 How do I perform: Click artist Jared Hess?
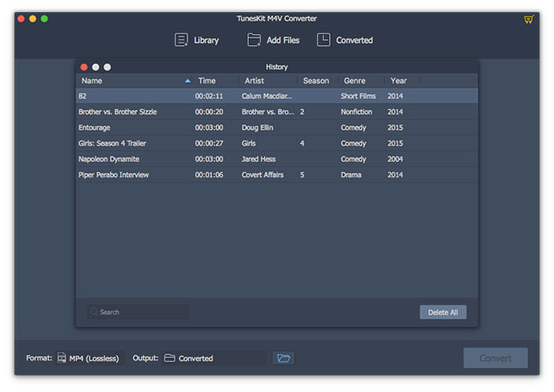258,159
